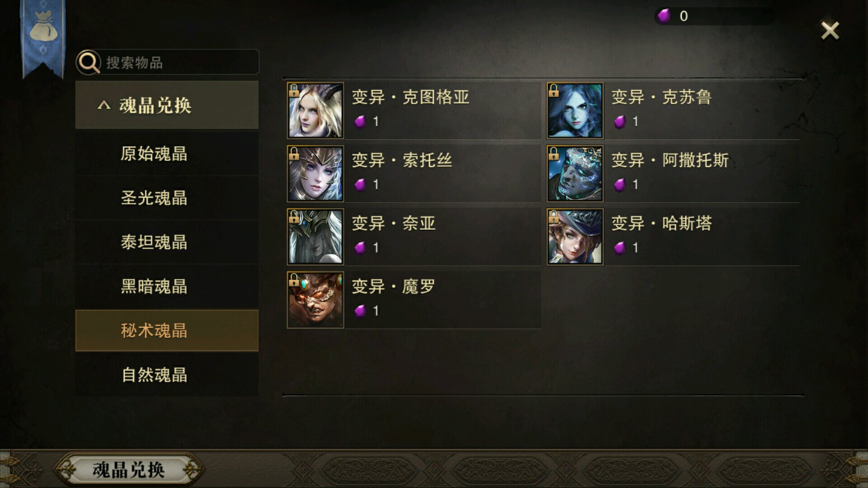Pick the 变异·奈亚 hero portrait
The width and height of the screenshot is (868, 488).
coord(316,237)
